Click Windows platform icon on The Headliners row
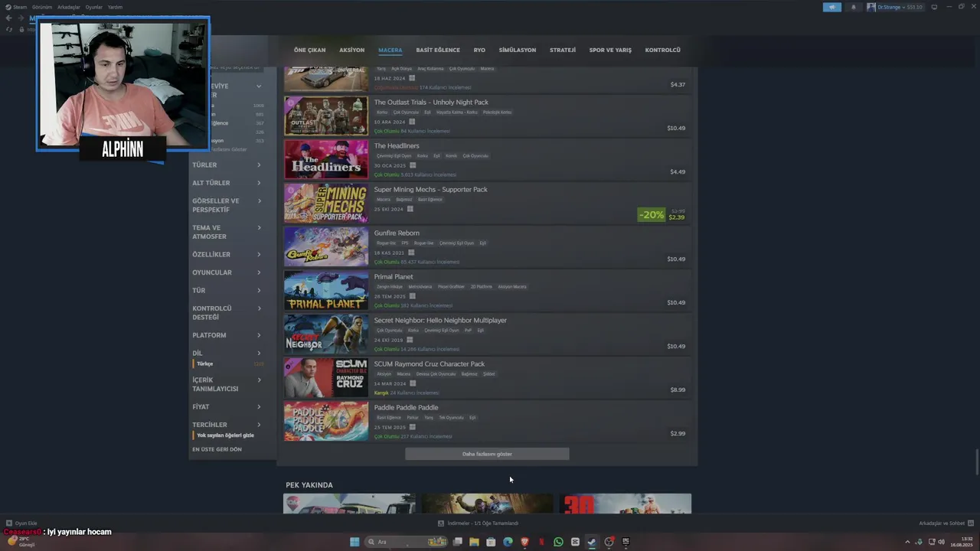Screen dimensions: 980x551 [413, 165]
